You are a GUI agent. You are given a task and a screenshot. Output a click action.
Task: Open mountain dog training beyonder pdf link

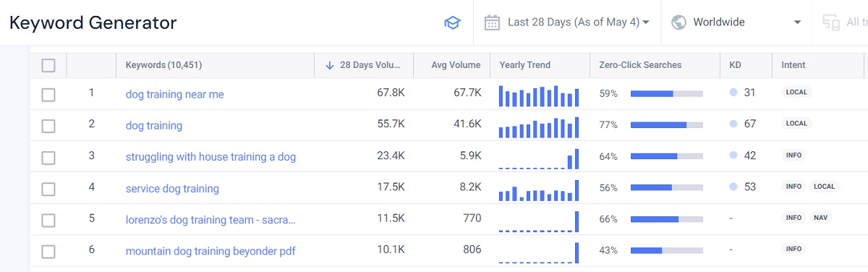pyautogui.click(x=210, y=252)
